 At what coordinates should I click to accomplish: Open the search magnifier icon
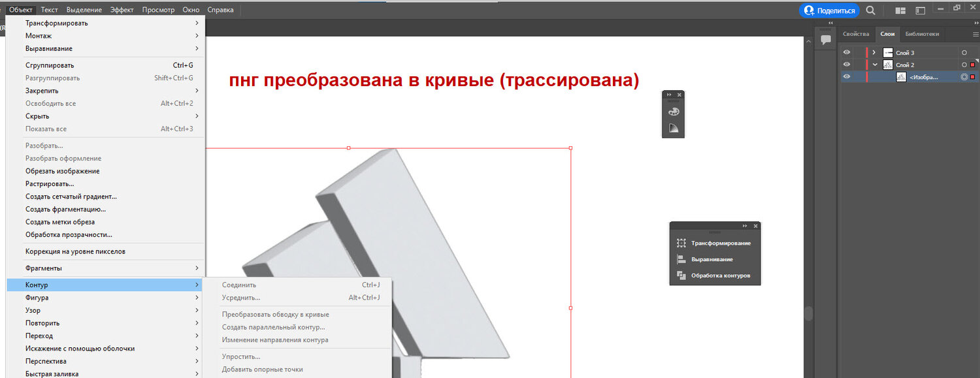[x=870, y=10]
